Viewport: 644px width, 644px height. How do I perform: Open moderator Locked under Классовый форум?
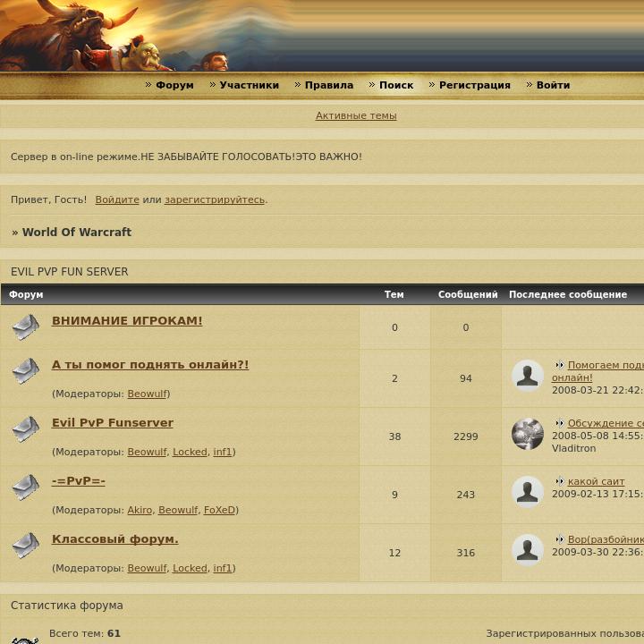[x=190, y=569]
